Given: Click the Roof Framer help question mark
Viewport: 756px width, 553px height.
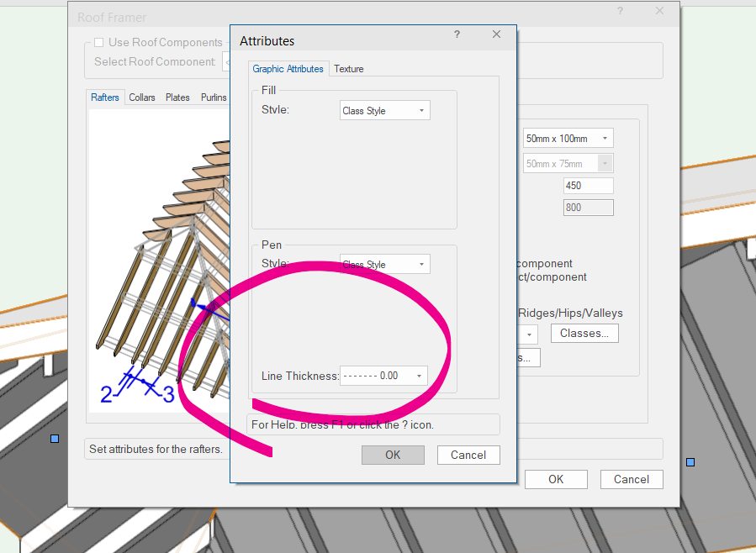Looking at the screenshot, I should [620, 11].
